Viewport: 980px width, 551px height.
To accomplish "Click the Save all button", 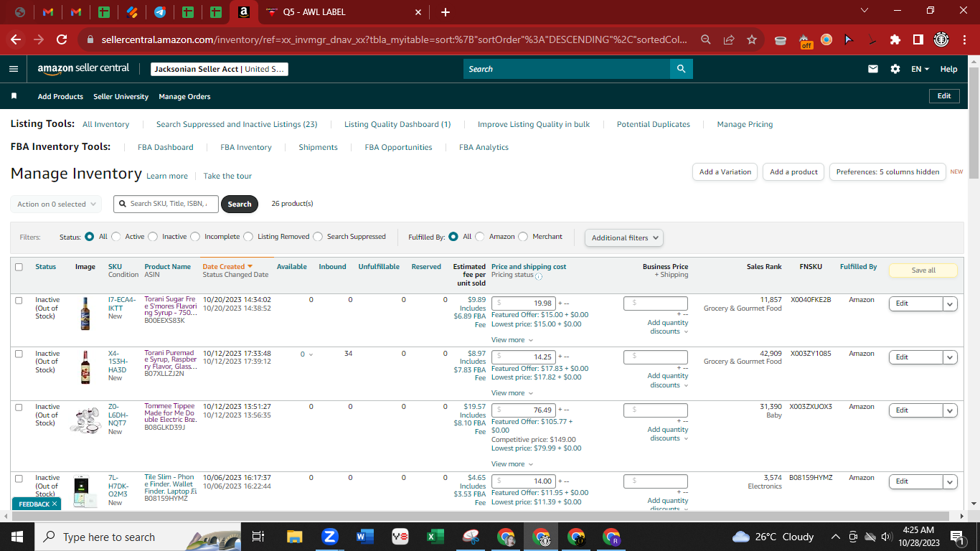I will [923, 270].
